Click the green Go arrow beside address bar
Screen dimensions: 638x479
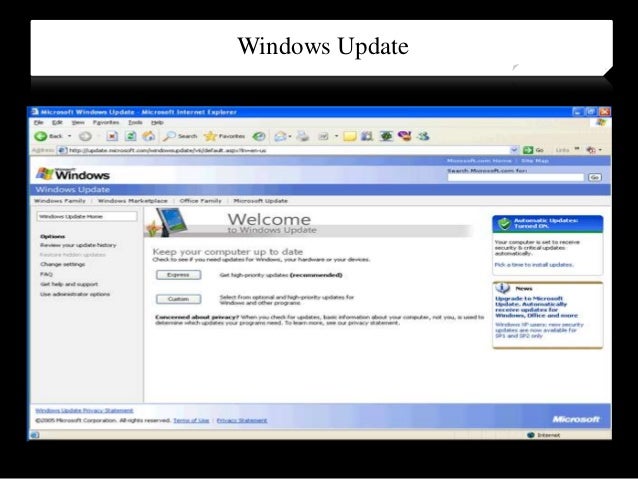click(528, 150)
